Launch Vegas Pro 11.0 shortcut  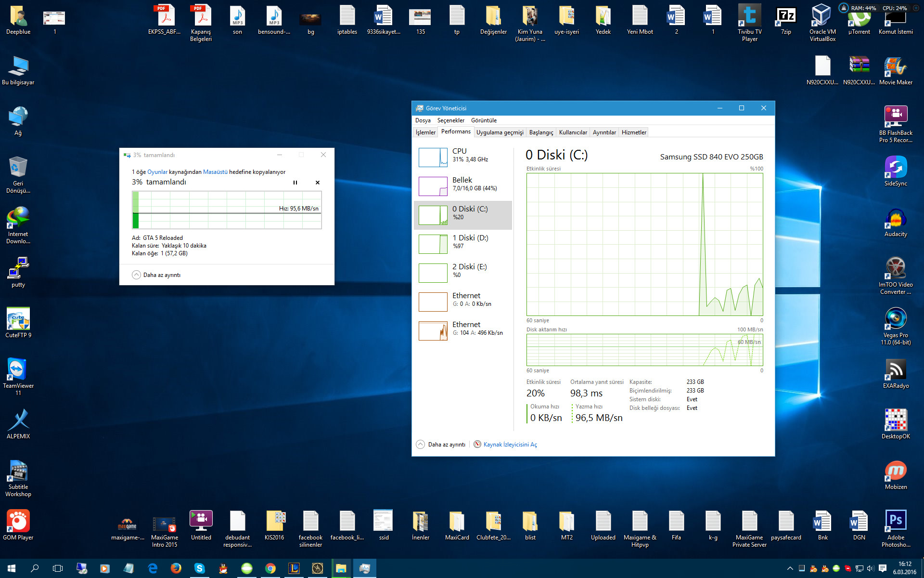click(896, 326)
